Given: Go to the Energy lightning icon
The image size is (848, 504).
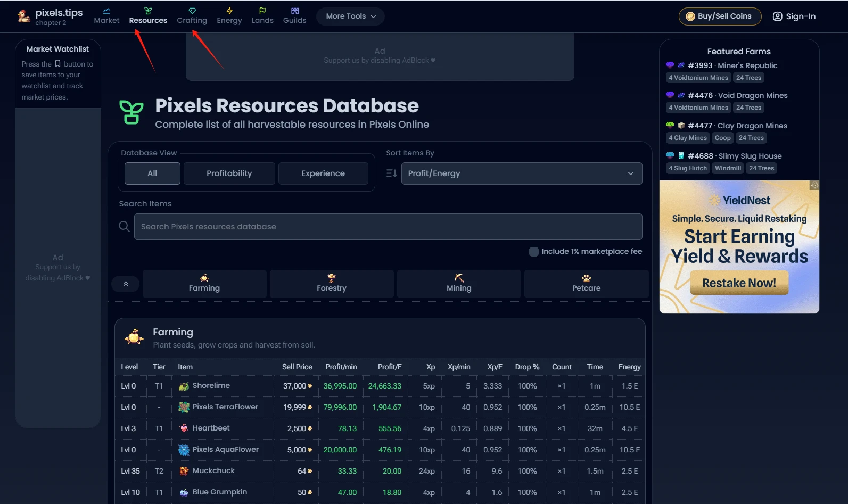Looking at the screenshot, I should 229,11.
